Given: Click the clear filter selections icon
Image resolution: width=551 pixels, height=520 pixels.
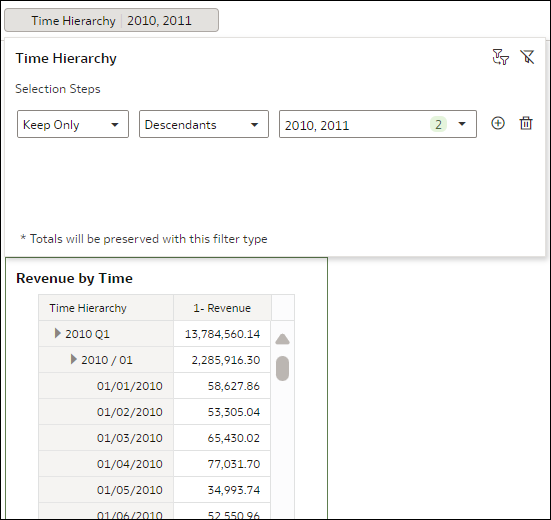Looking at the screenshot, I should (x=527, y=57).
